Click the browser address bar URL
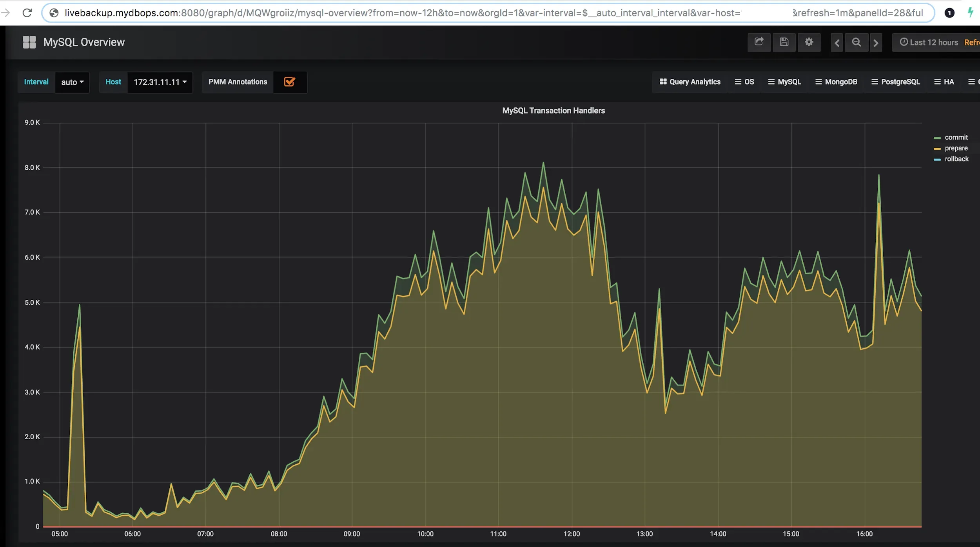Viewport: 980px width, 547px height. (x=392, y=13)
